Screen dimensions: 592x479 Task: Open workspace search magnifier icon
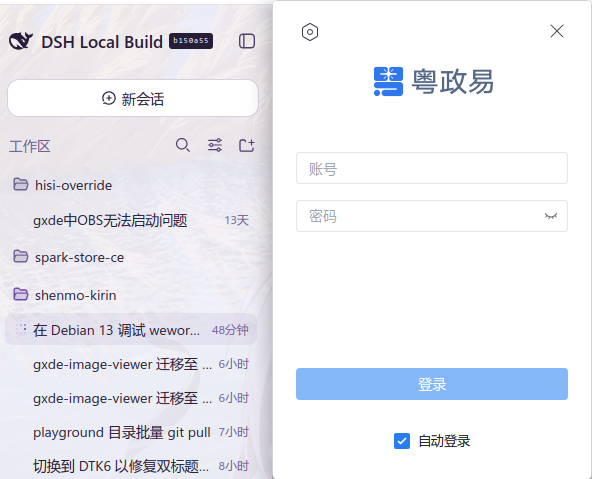[x=183, y=145]
